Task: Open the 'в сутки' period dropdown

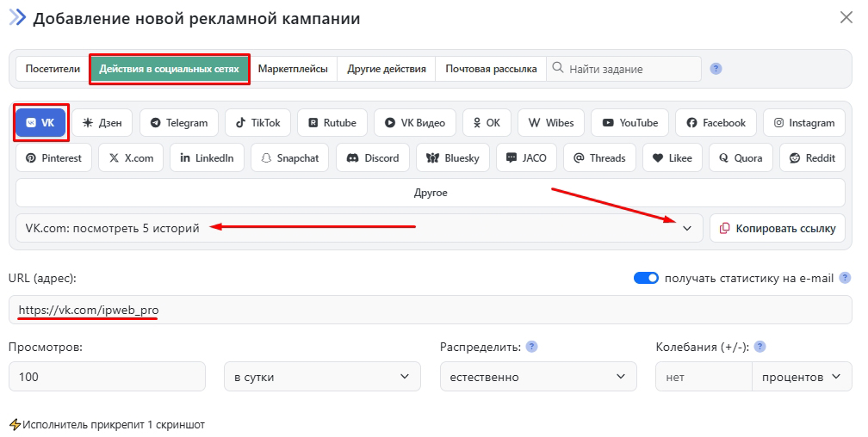Action: click(x=321, y=377)
